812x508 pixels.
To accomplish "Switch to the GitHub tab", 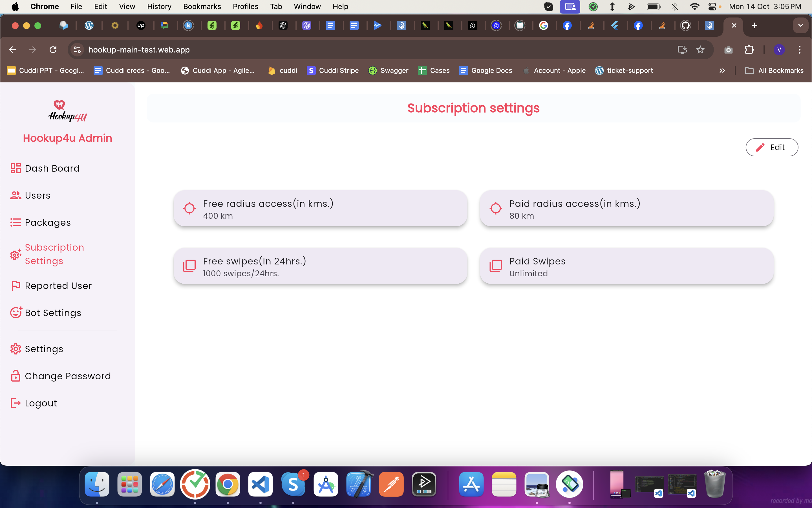I will click(x=685, y=25).
